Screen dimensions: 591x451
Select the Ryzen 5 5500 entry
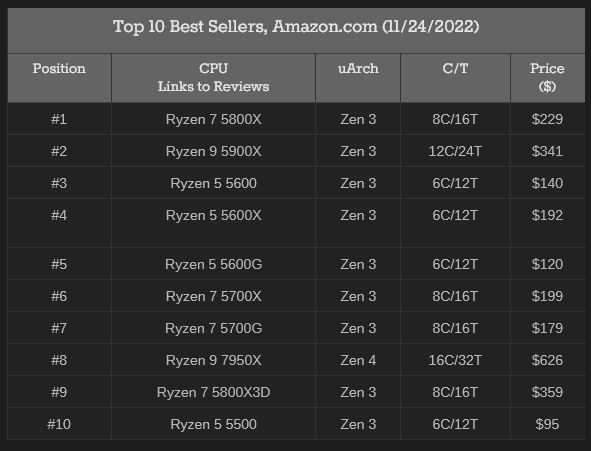(x=213, y=425)
